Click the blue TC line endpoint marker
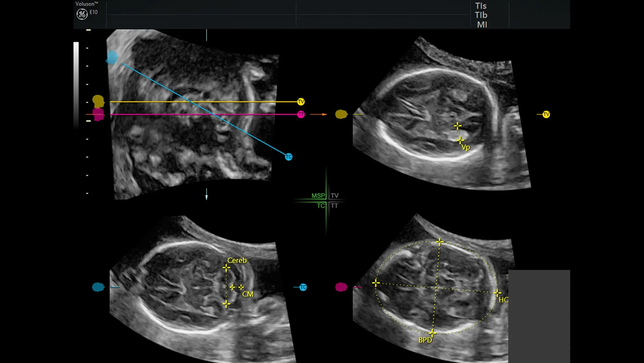Viewport: 644px width, 363px height. tap(288, 157)
